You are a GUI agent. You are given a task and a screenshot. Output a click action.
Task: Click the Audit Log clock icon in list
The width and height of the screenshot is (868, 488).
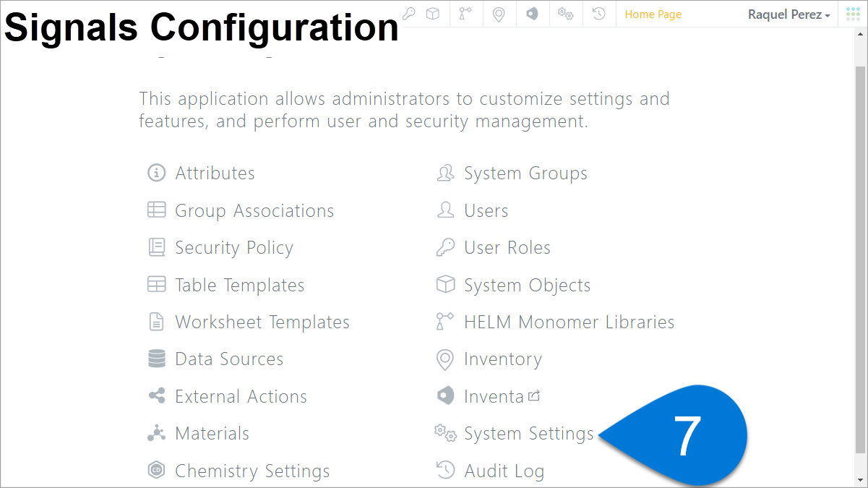pyautogui.click(x=445, y=471)
